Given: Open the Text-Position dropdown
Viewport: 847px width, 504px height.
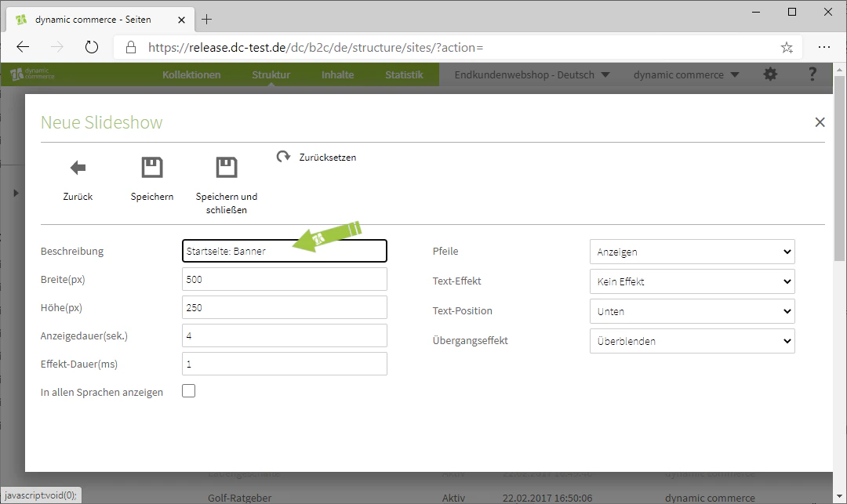Looking at the screenshot, I should click(692, 311).
